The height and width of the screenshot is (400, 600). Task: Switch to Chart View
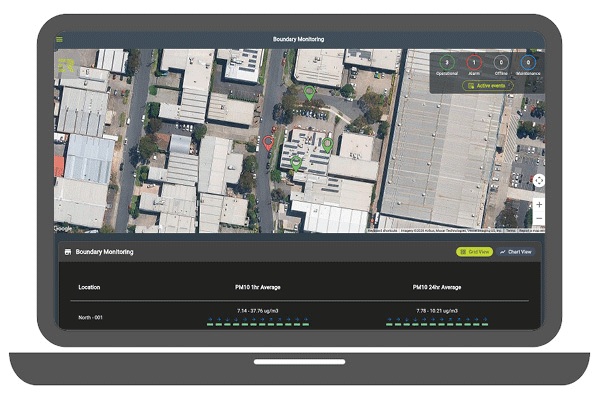pos(517,252)
